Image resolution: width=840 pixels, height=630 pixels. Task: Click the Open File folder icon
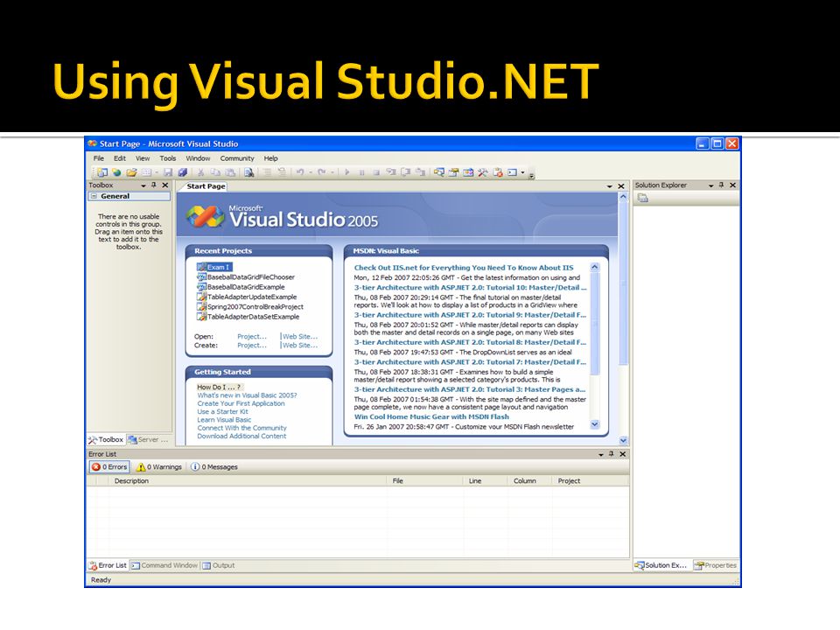pyautogui.click(x=131, y=172)
